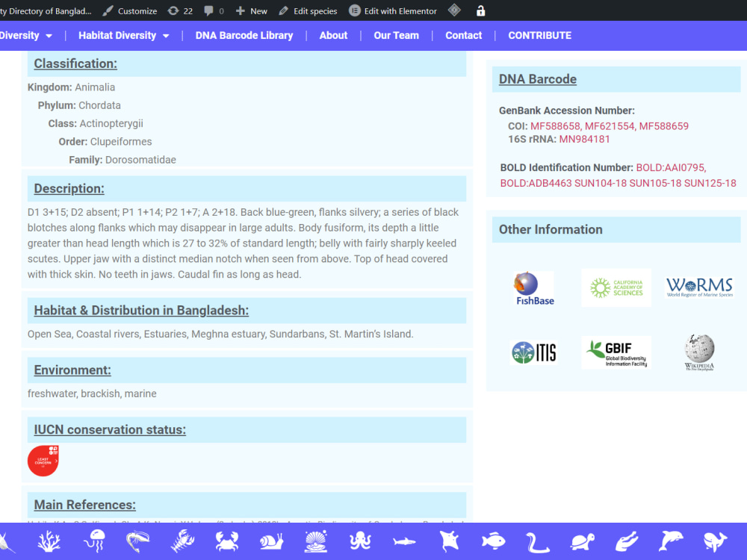Click the Order value Clupeiformes
The height and width of the screenshot is (560, 747).
(x=121, y=141)
